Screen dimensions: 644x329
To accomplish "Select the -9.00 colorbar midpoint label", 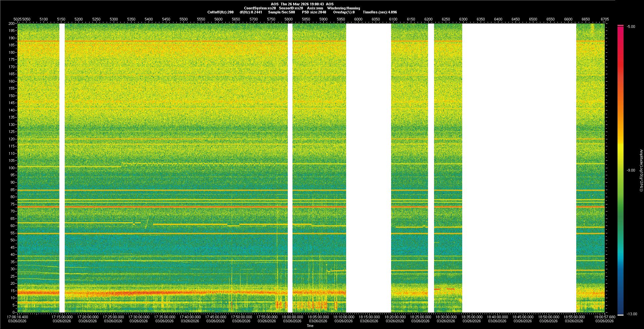I will click(631, 170).
